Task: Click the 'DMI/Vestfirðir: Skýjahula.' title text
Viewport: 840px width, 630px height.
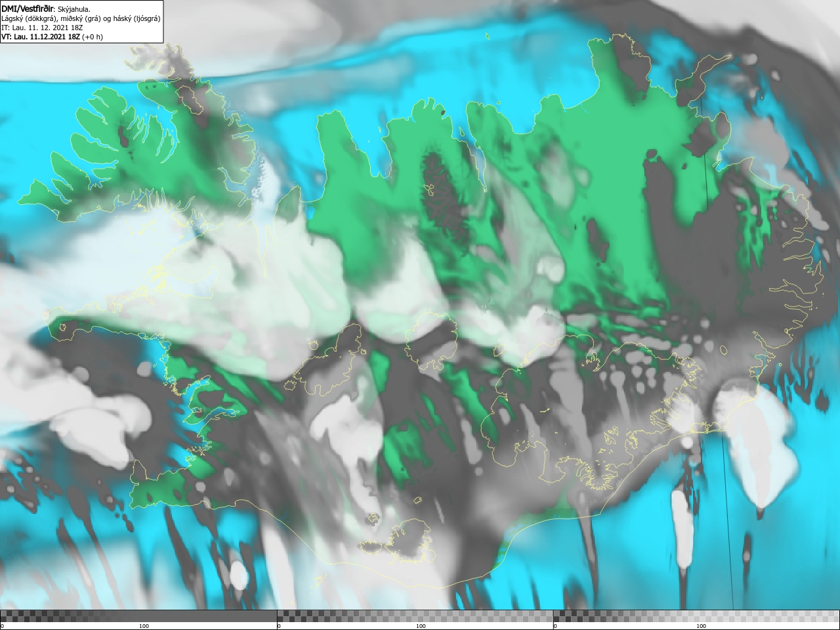Action: (46, 9)
